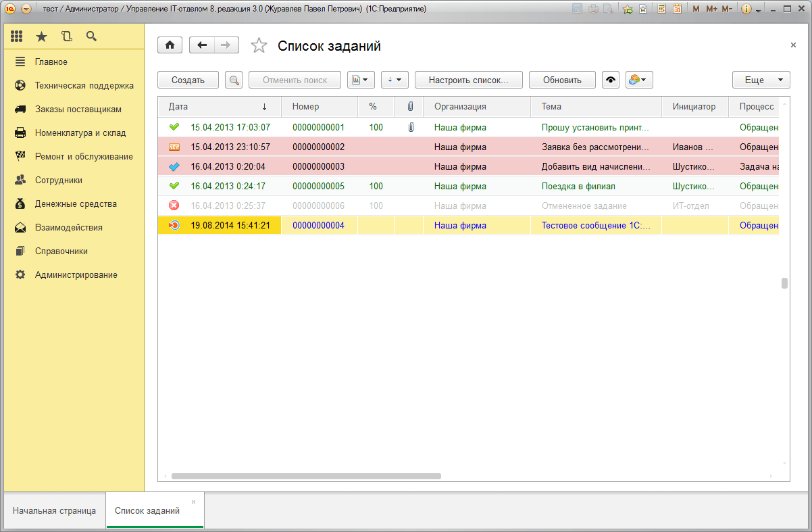
Task: Click the Настроить список... button
Action: pos(468,80)
